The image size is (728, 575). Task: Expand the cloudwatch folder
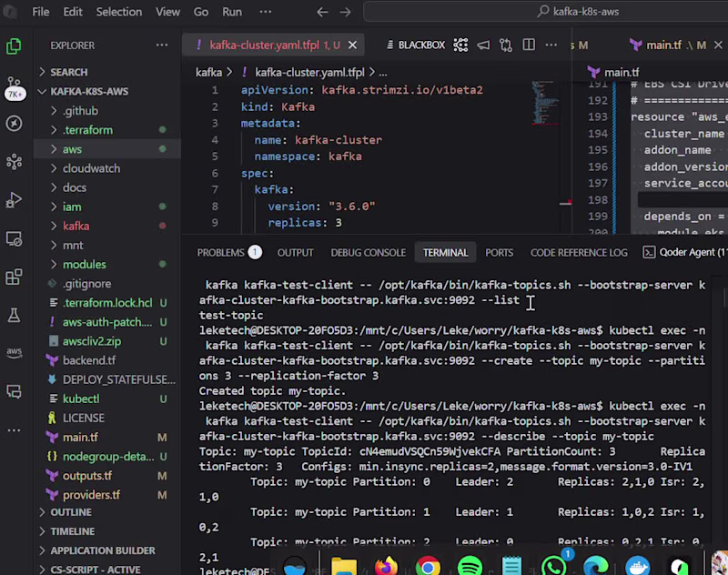(91, 168)
